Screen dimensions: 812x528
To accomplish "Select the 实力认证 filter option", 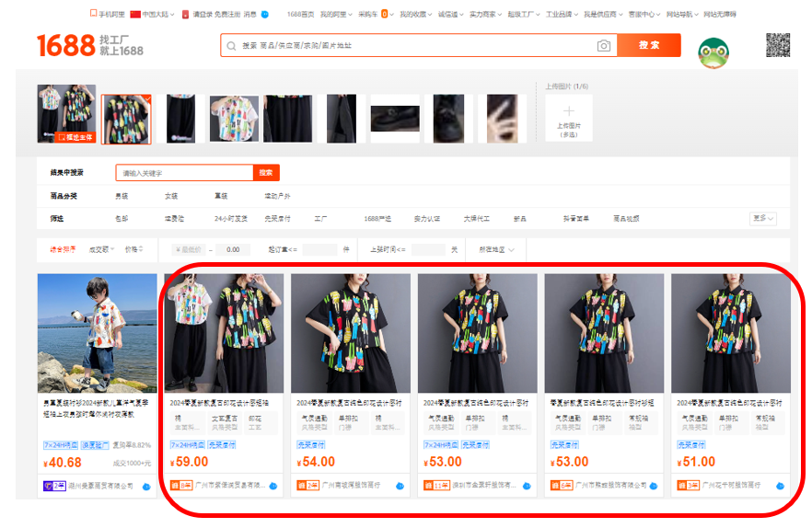I will click(427, 218).
